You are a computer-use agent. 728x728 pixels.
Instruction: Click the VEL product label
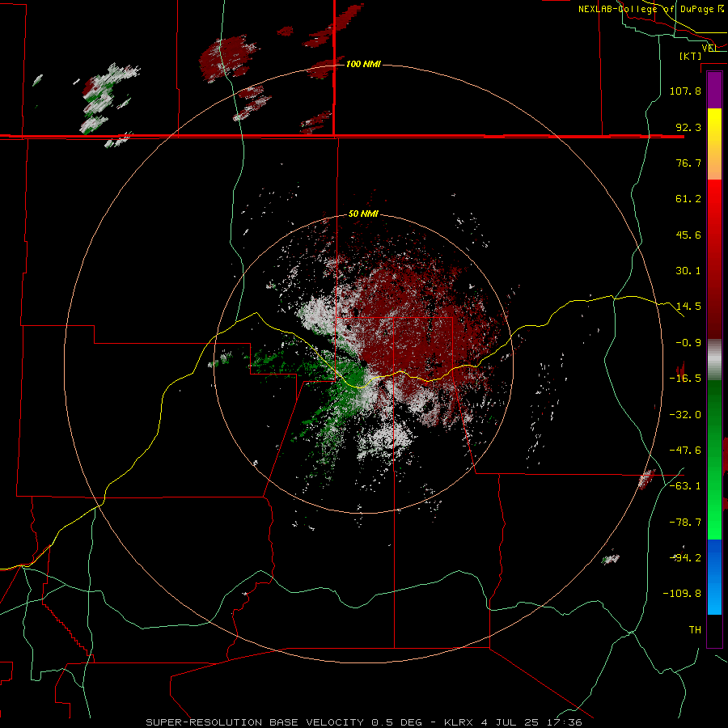tap(709, 48)
